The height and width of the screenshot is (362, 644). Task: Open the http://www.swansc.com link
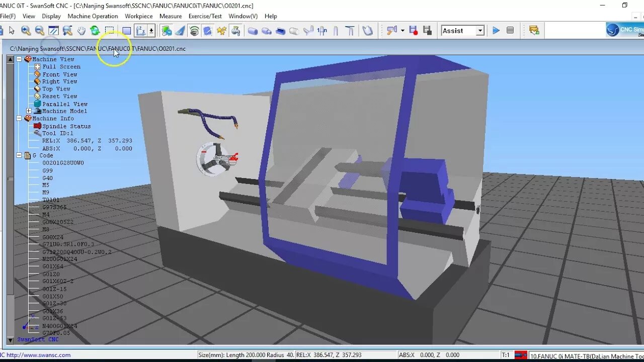click(38, 355)
